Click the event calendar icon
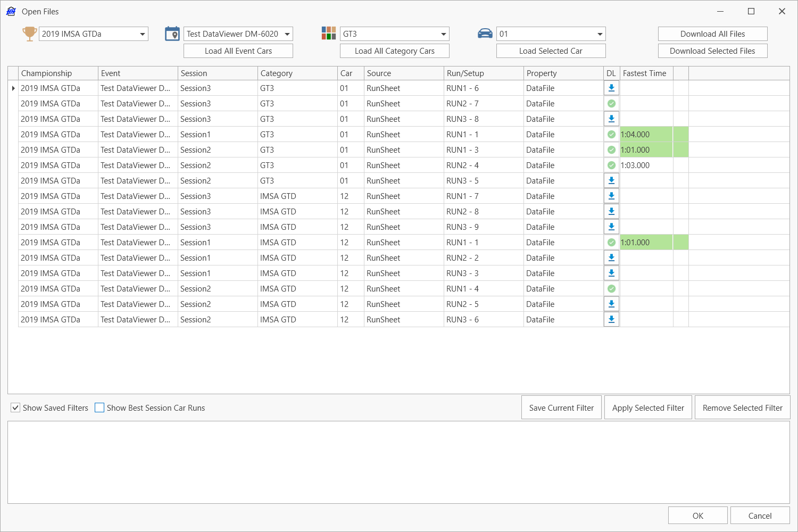Screen dimensions: 798x532 [172, 34]
